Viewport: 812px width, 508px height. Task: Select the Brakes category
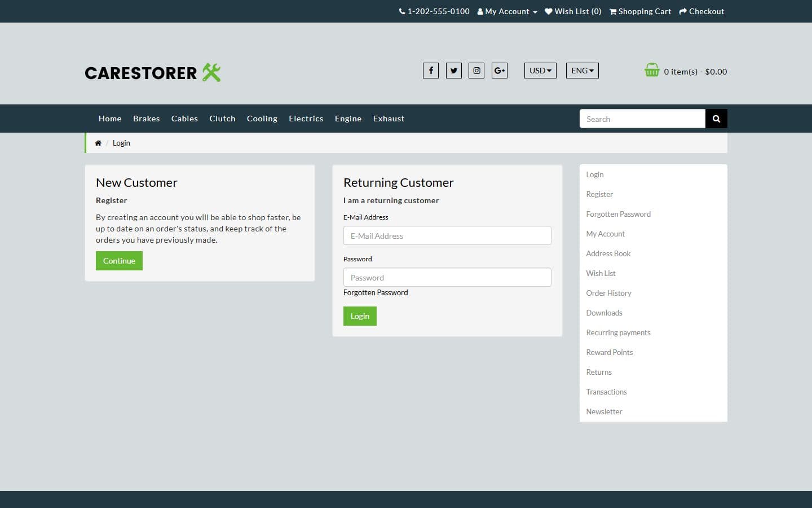(x=147, y=119)
